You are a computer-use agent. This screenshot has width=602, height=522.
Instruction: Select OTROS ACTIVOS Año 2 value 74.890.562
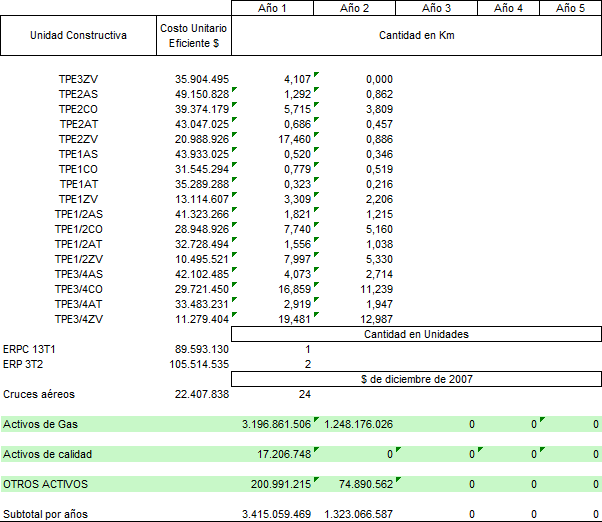click(x=359, y=485)
